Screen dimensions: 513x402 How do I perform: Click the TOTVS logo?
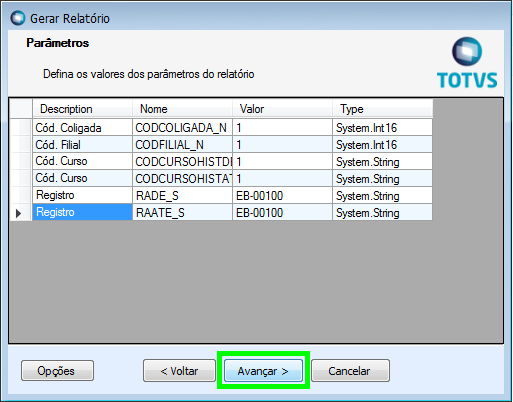tap(467, 63)
